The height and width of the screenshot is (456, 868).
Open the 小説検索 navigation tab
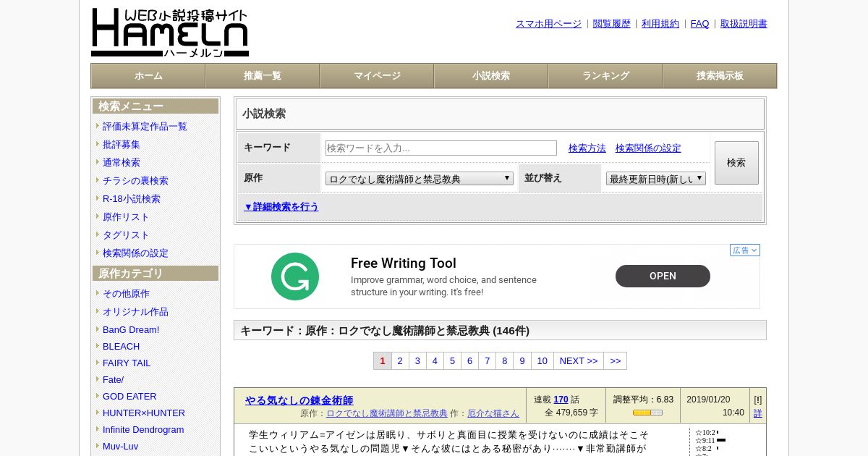pyautogui.click(x=491, y=76)
